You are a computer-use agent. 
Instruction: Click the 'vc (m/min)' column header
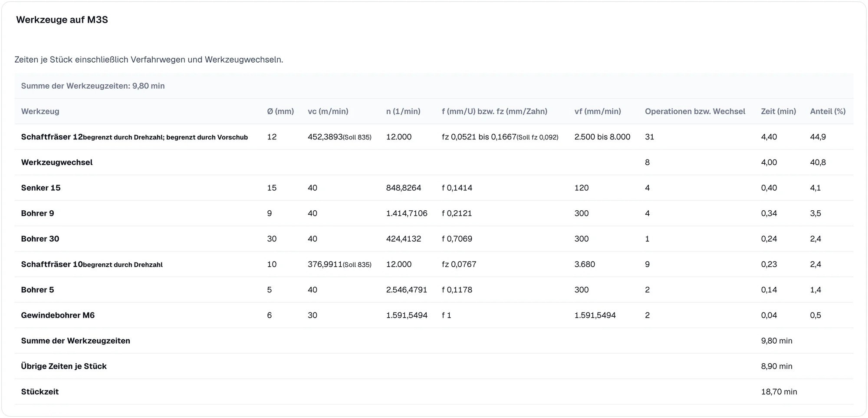point(328,111)
